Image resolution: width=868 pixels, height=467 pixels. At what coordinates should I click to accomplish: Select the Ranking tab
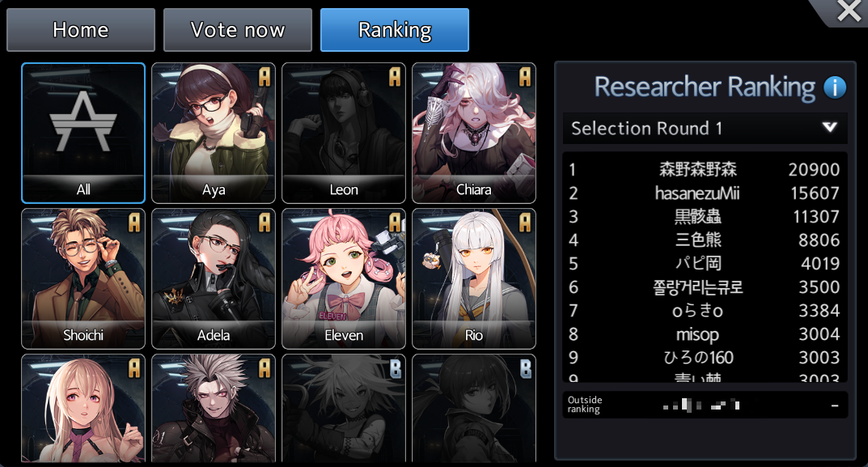[x=395, y=30]
